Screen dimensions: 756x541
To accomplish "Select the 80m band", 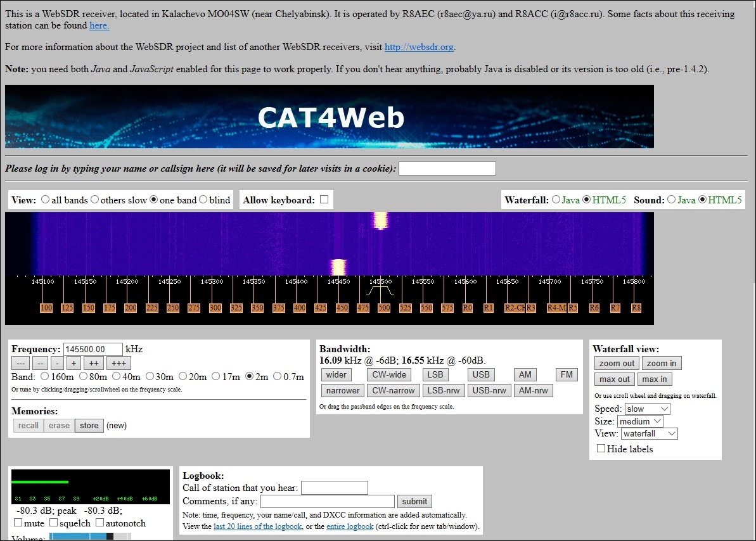I will (83, 376).
